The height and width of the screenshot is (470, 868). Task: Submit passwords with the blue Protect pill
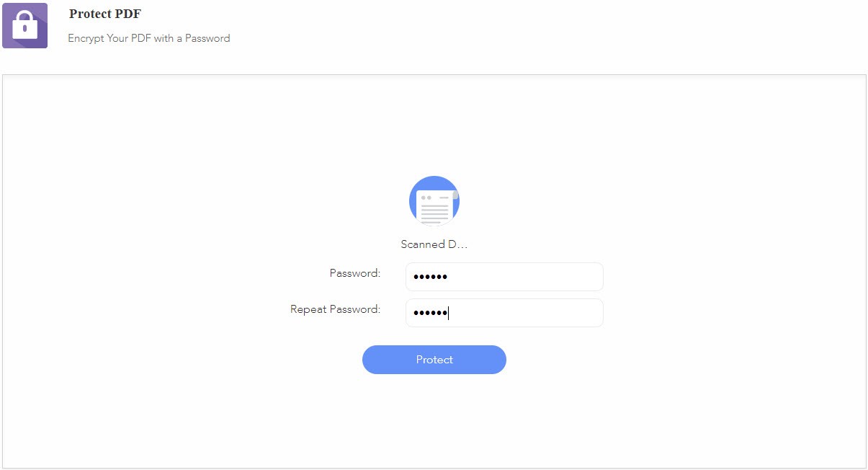(434, 360)
